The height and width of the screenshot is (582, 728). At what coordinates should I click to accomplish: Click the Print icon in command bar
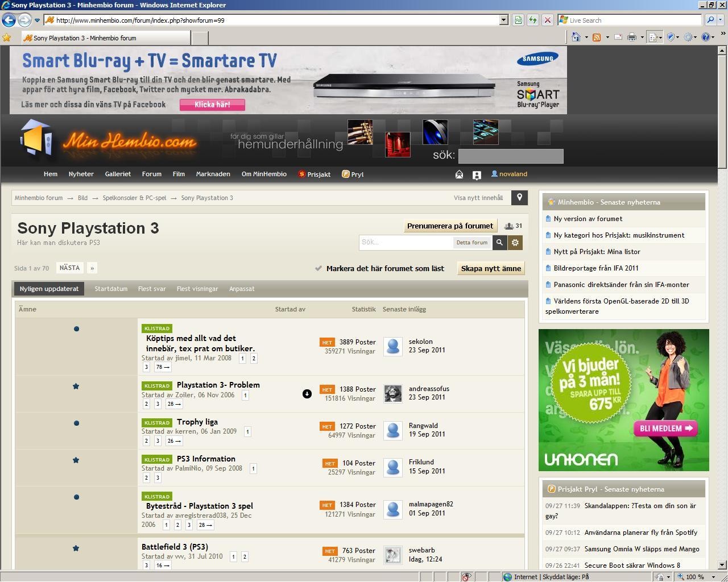click(x=632, y=38)
